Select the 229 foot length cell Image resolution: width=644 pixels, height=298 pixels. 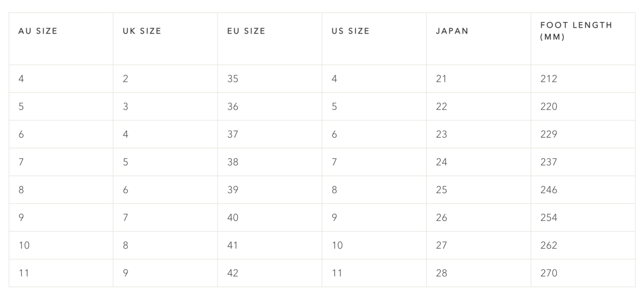tap(549, 134)
